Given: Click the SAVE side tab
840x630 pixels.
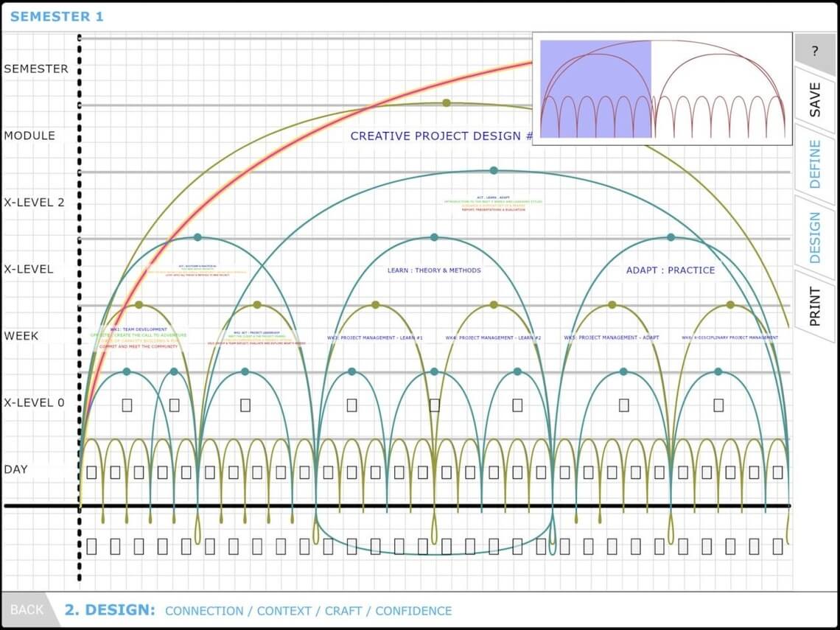Looking at the screenshot, I should (x=814, y=99).
